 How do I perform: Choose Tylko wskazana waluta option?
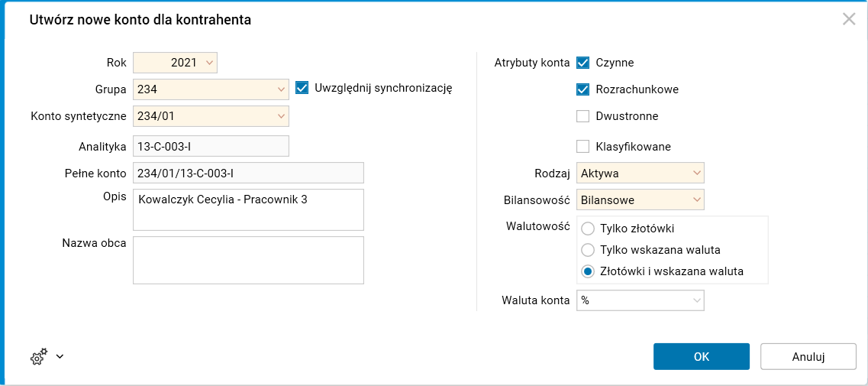point(588,250)
